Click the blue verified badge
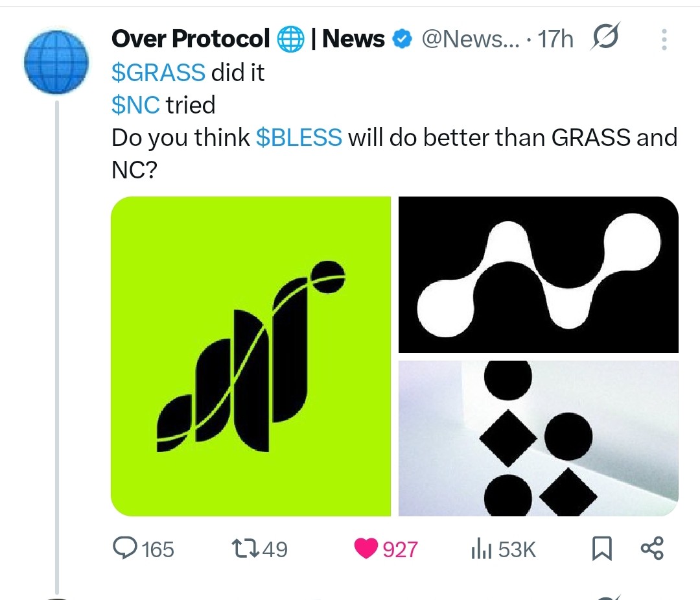The height and width of the screenshot is (600, 700). pyautogui.click(x=402, y=40)
